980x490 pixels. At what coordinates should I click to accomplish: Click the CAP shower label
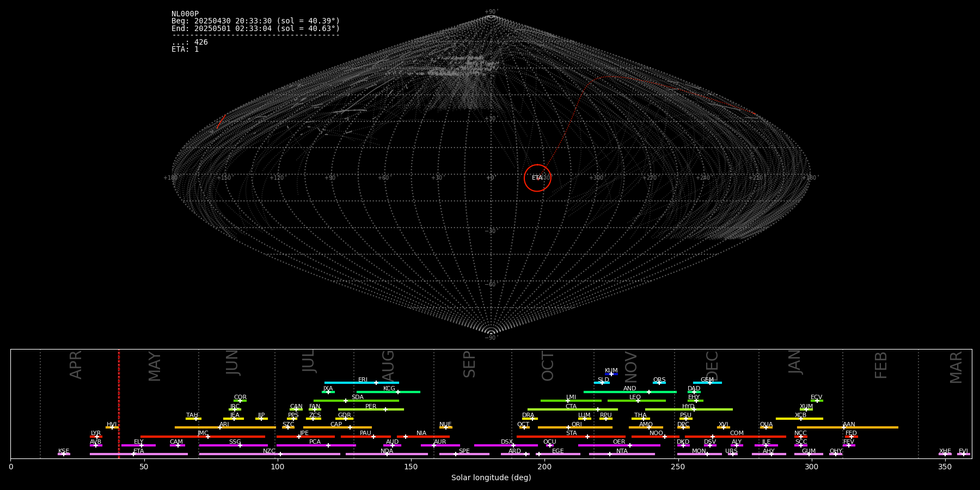click(336, 424)
